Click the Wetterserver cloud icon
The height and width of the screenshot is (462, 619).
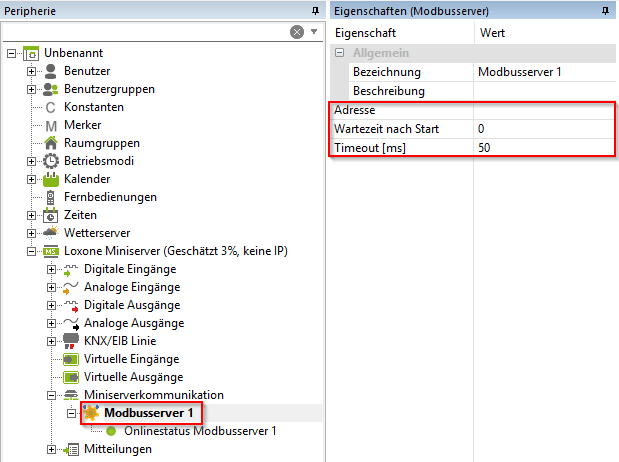click(51, 233)
